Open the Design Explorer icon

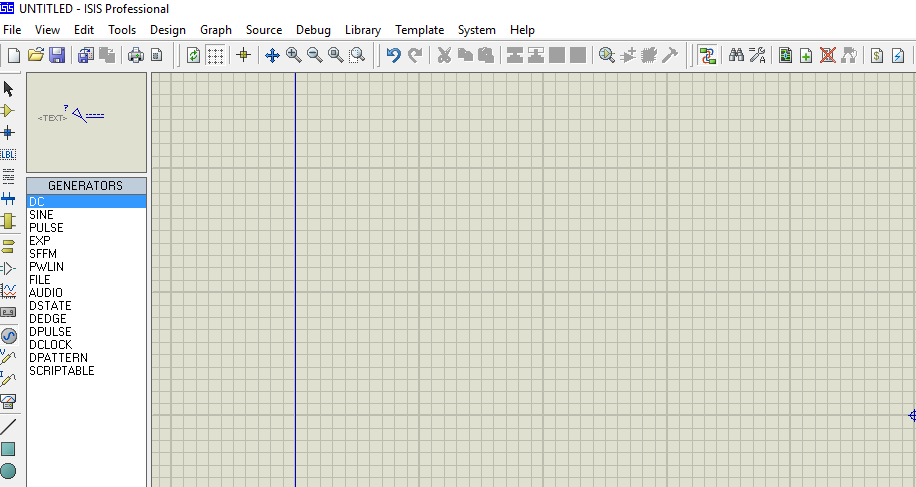pos(786,55)
